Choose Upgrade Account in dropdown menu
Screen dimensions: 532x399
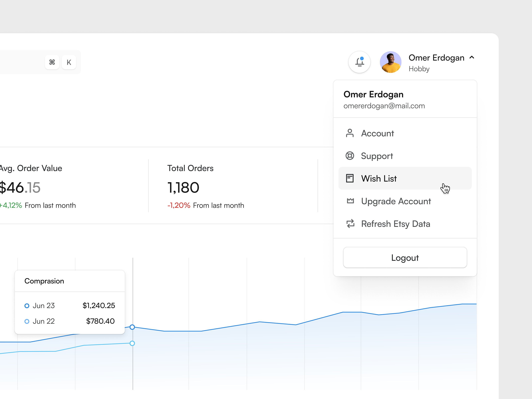(396, 201)
